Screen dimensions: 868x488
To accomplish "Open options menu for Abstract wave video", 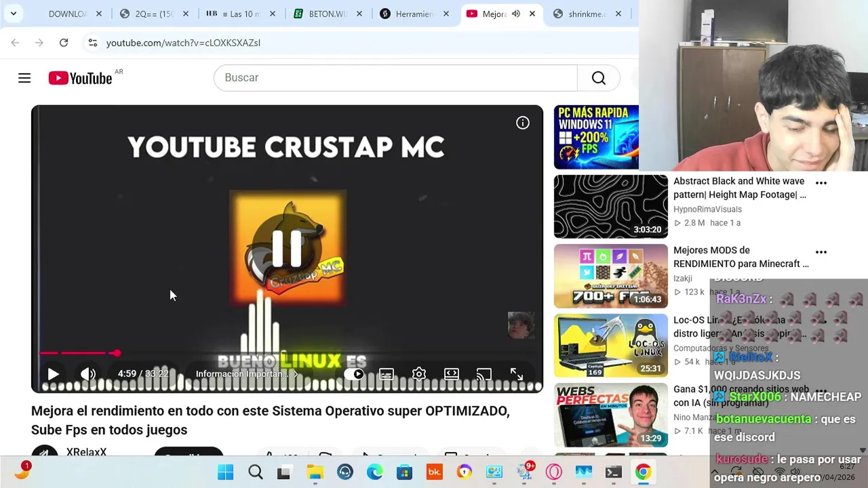I will point(821,183).
